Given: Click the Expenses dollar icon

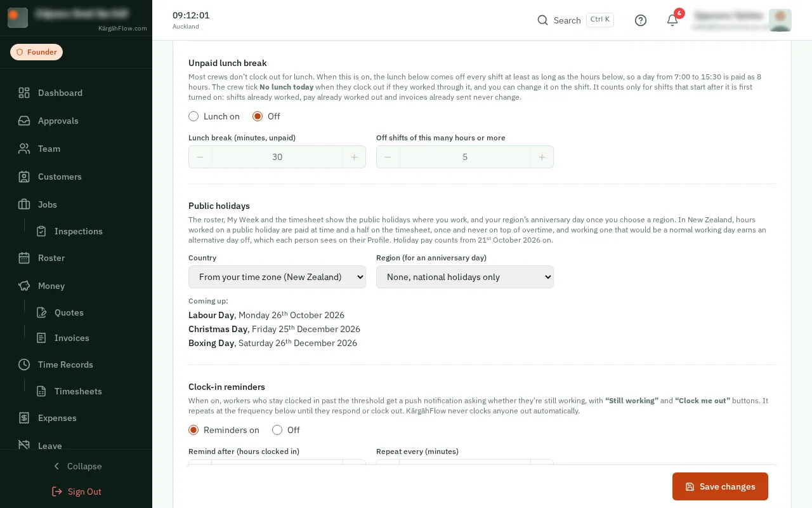Looking at the screenshot, I should click(x=24, y=418).
